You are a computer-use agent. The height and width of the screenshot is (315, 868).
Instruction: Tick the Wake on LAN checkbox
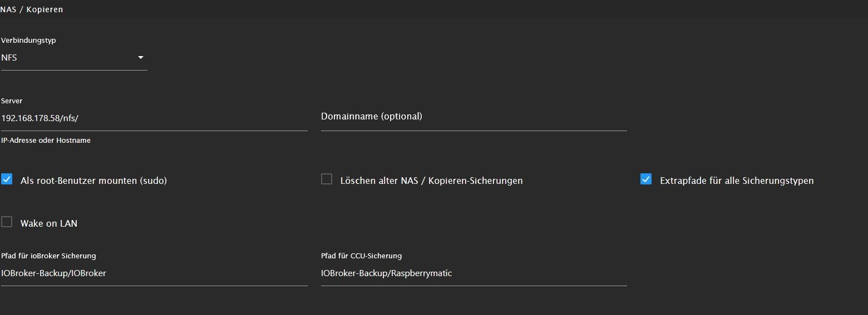tap(7, 222)
